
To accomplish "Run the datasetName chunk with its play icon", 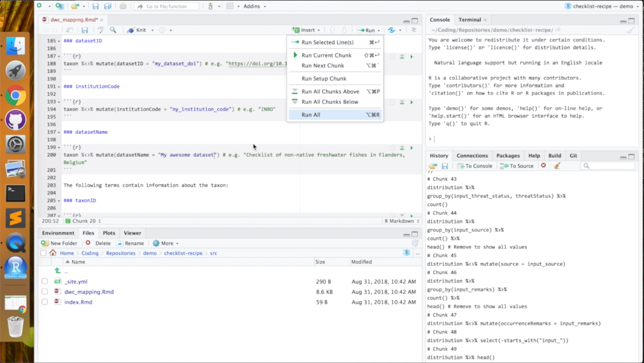I will [x=412, y=148].
